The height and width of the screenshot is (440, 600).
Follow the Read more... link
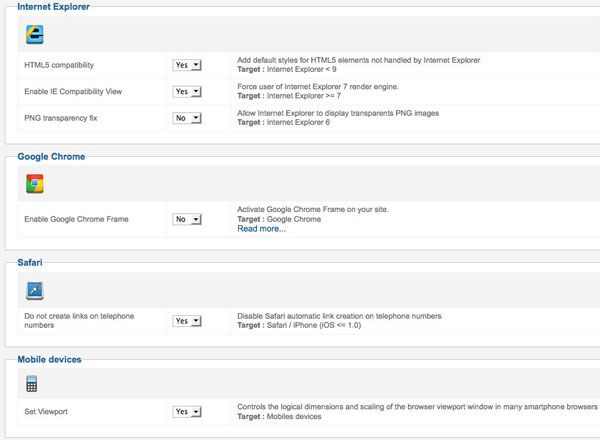(261, 228)
